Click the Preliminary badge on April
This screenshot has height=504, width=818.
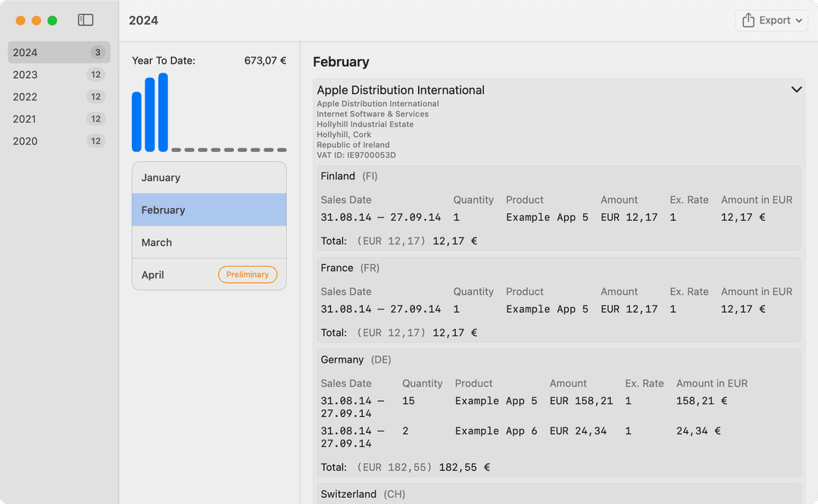pos(247,275)
